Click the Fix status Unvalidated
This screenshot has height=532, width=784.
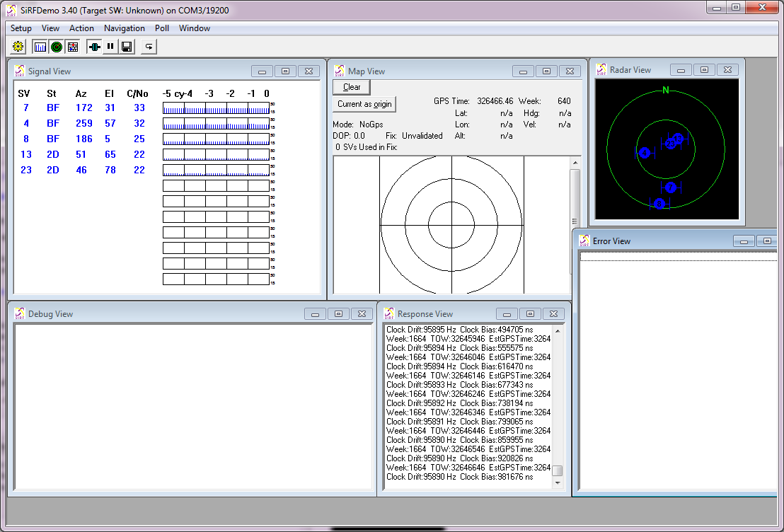[x=422, y=136]
